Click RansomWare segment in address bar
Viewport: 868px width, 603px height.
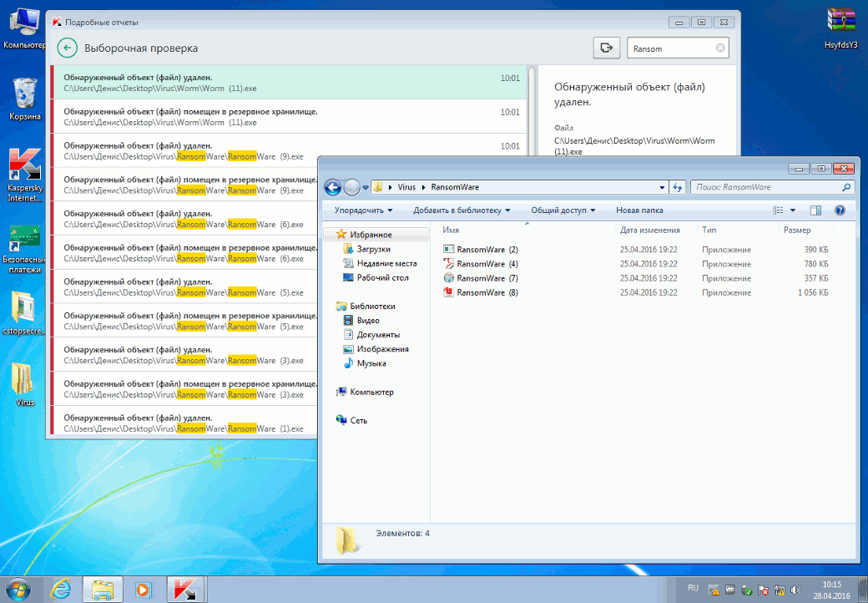coord(455,187)
